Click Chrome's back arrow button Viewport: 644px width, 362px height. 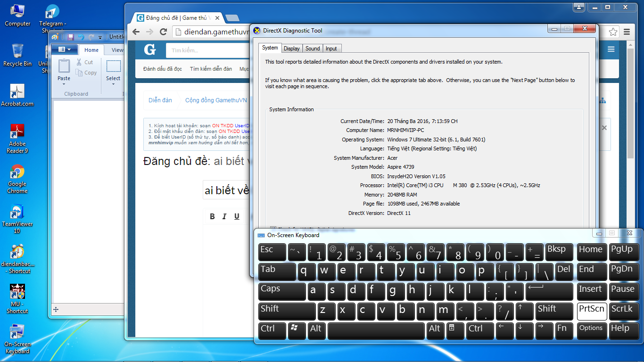click(x=136, y=32)
